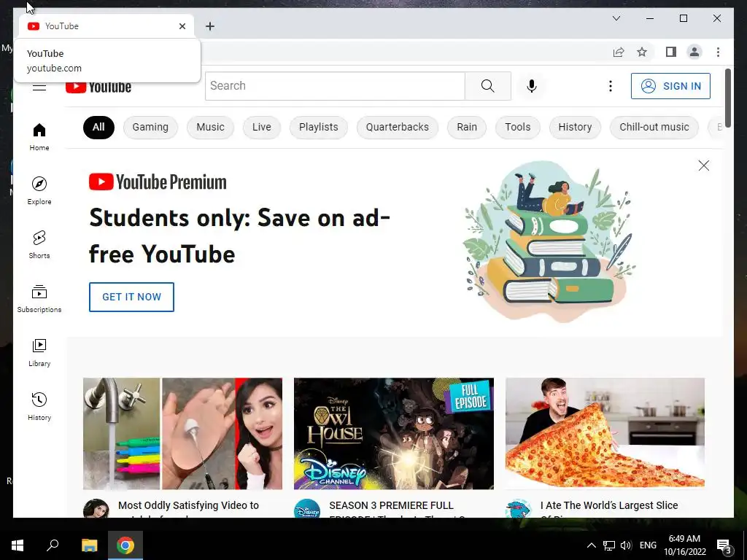Filter by the Tools chip

coord(517,127)
